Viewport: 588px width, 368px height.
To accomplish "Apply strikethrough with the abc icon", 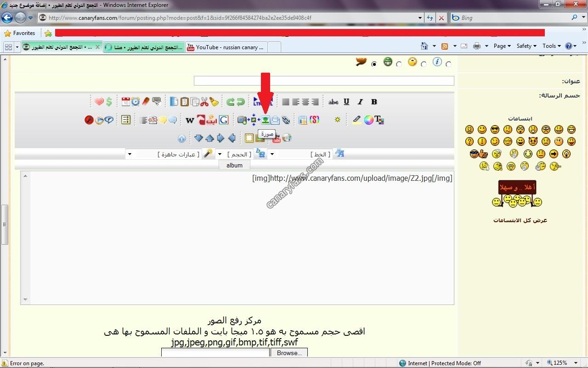I will tap(334, 102).
